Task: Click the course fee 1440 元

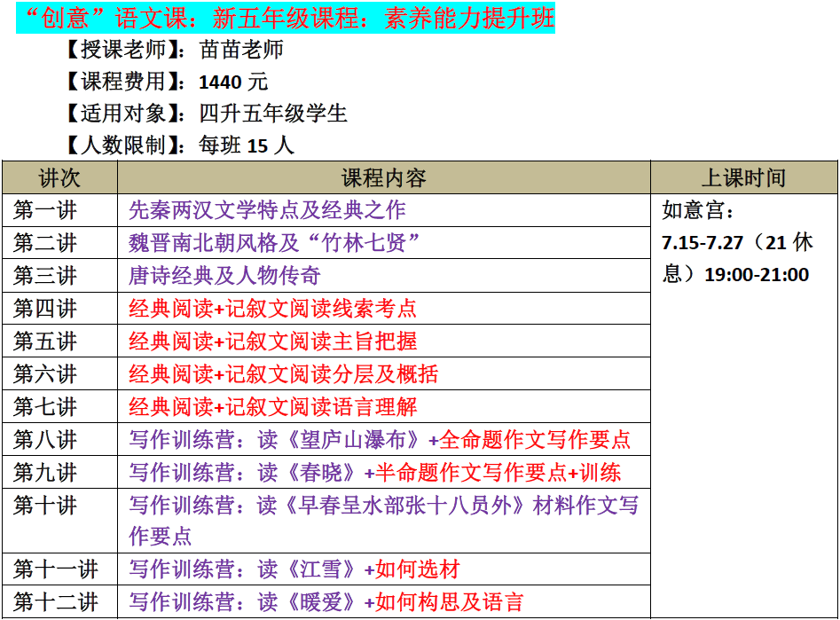Action: (233, 82)
